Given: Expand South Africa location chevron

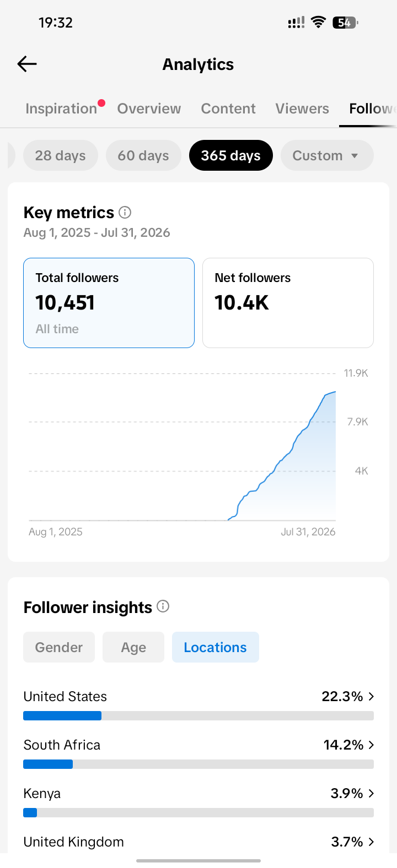Looking at the screenshot, I should (371, 745).
